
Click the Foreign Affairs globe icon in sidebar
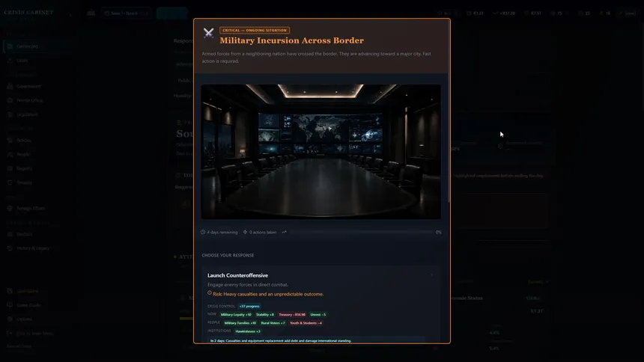[10, 208]
